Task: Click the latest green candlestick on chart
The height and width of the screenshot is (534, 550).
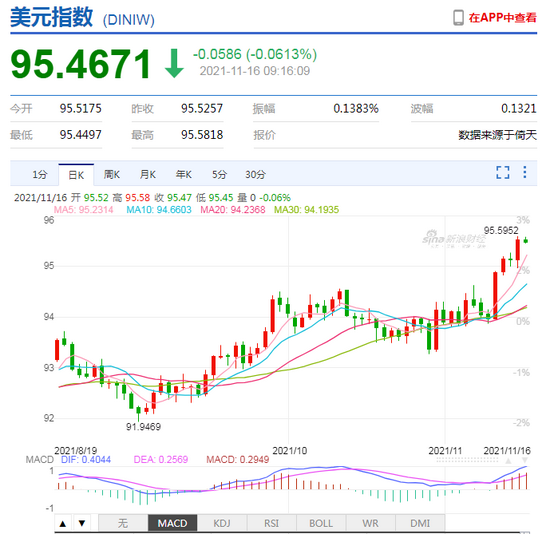Action: [x=525, y=241]
